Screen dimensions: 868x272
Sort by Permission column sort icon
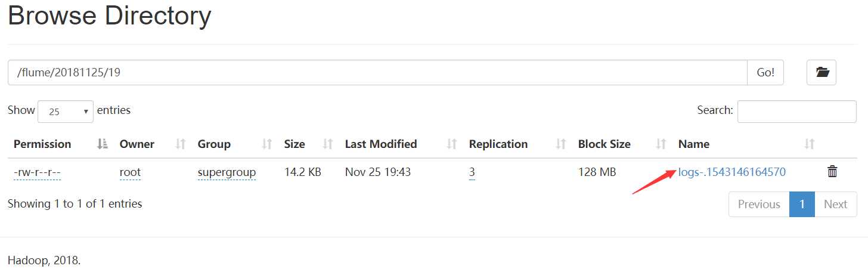[x=103, y=144]
